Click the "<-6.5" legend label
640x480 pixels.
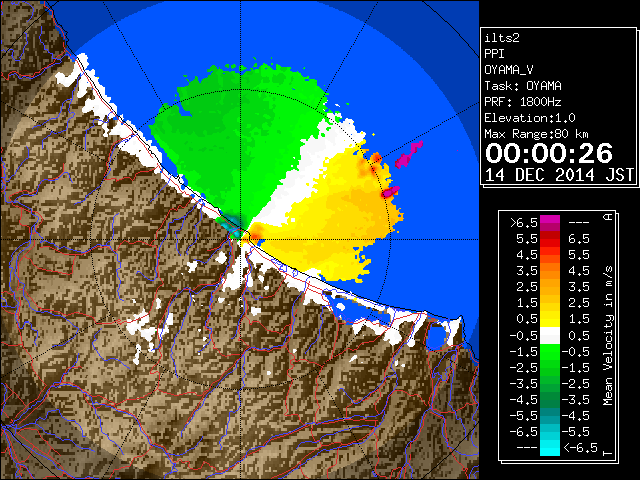click(580, 448)
